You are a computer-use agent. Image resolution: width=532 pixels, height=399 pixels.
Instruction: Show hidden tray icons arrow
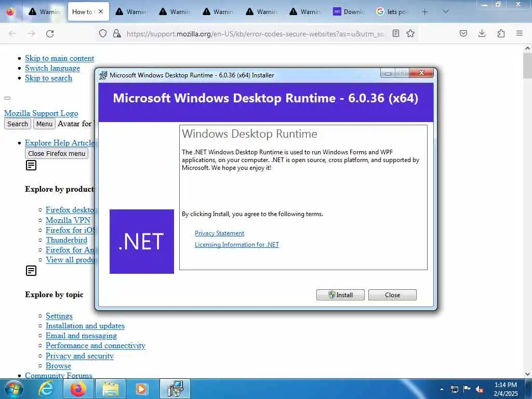point(442,389)
